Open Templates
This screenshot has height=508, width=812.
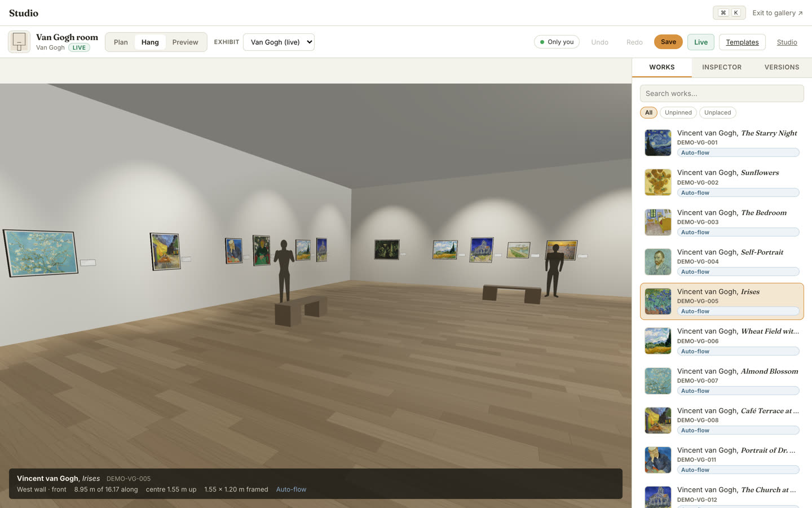(x=742, y=42)
